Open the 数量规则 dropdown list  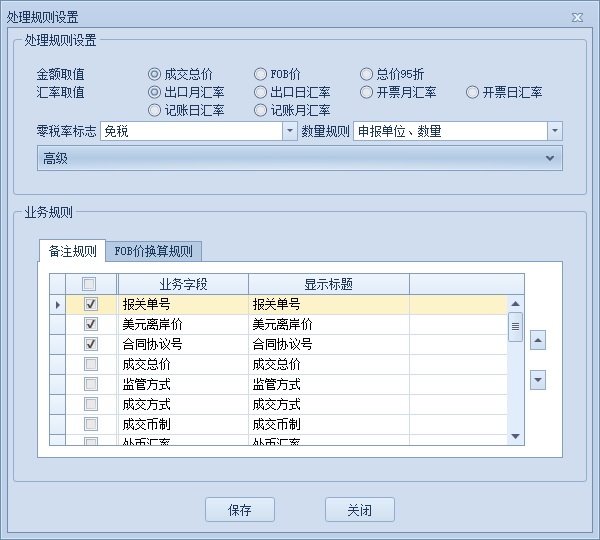click(x=554, y=131)
